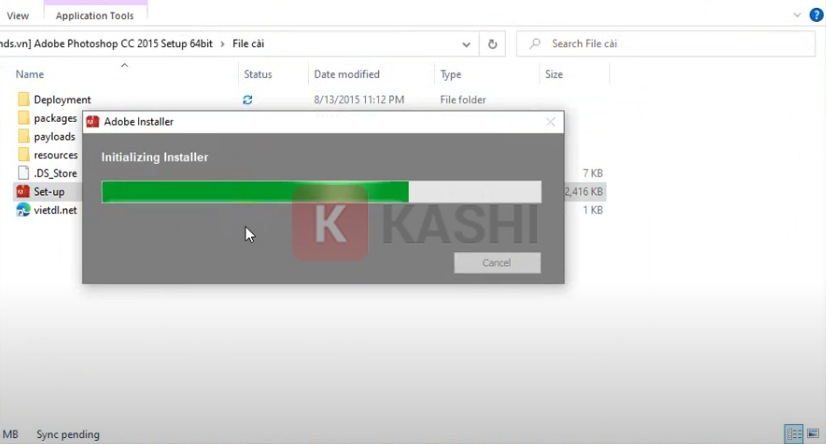Select the .DS_Store file icon
The width and height of the screenshot is (826, 444).
point(24,173)
